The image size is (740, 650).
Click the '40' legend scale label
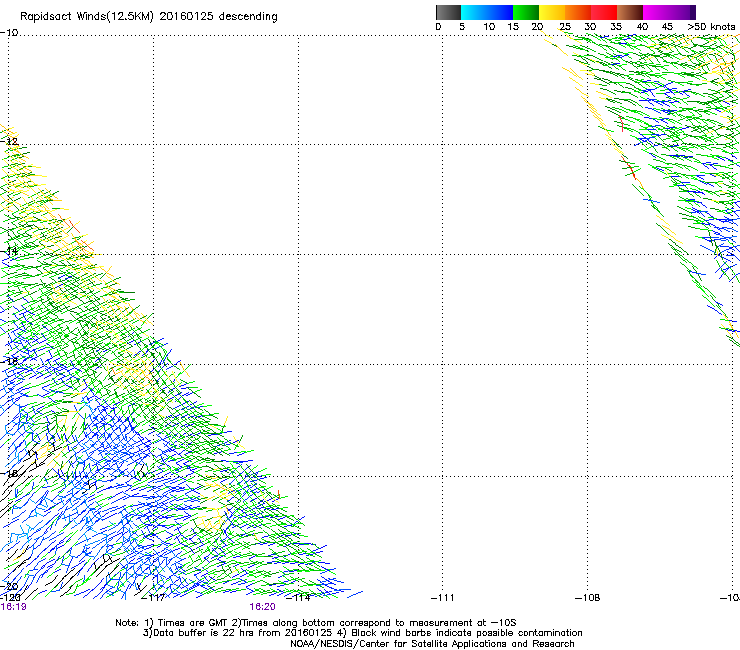(642, 27)
